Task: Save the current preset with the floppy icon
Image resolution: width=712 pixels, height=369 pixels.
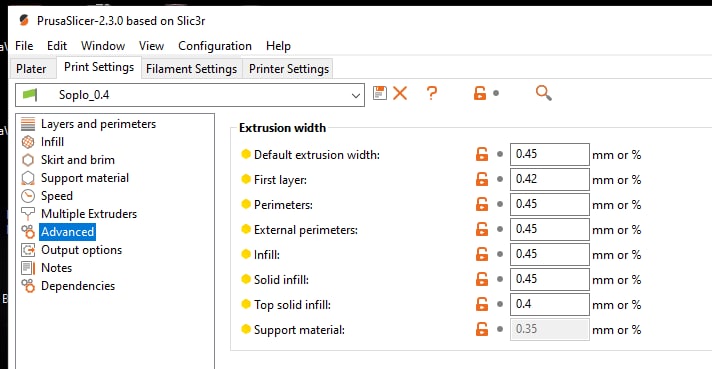Action: pyautogui.click(x=380, y=93)
